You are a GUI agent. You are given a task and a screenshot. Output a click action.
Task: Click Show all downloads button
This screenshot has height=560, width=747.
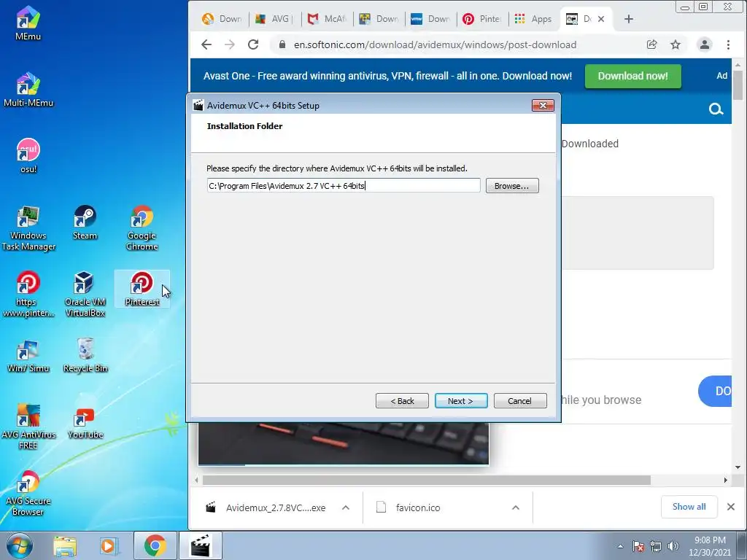point(689,507)
